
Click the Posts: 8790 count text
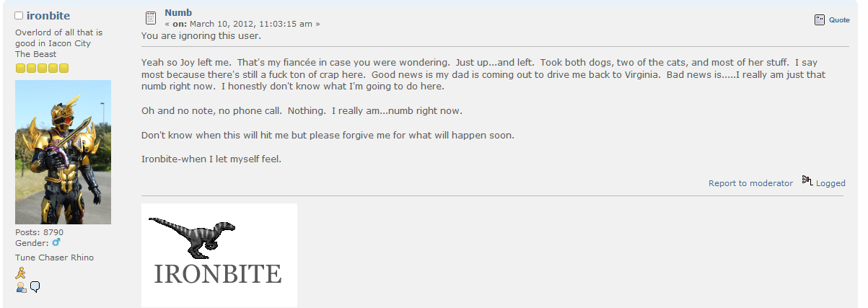click(x=40, y=232)
